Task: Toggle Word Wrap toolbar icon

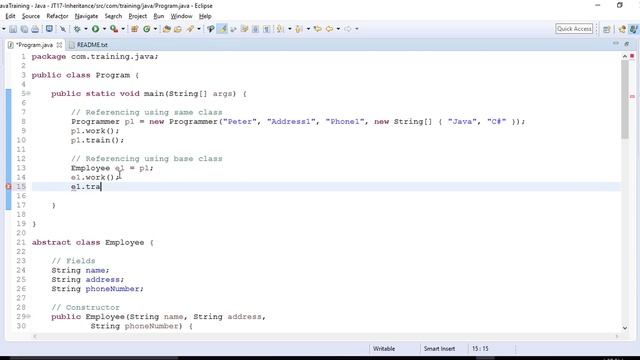Action: point(233,29)
